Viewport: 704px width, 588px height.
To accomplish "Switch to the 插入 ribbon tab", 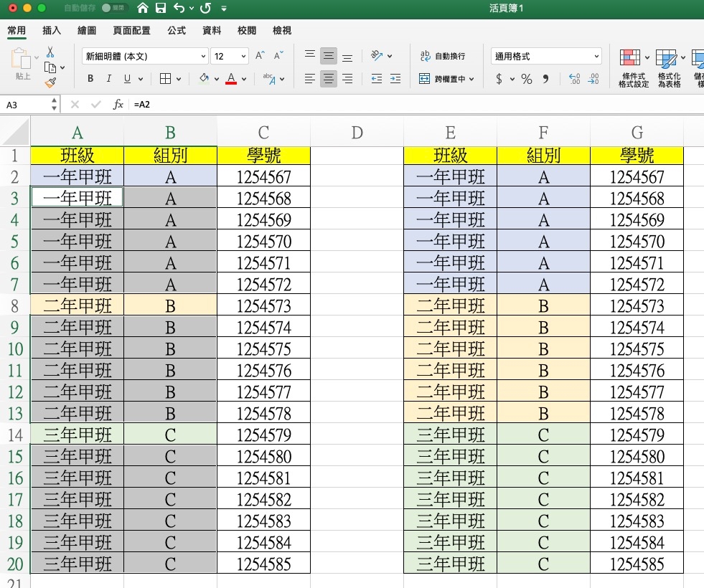I will [52, 31].
